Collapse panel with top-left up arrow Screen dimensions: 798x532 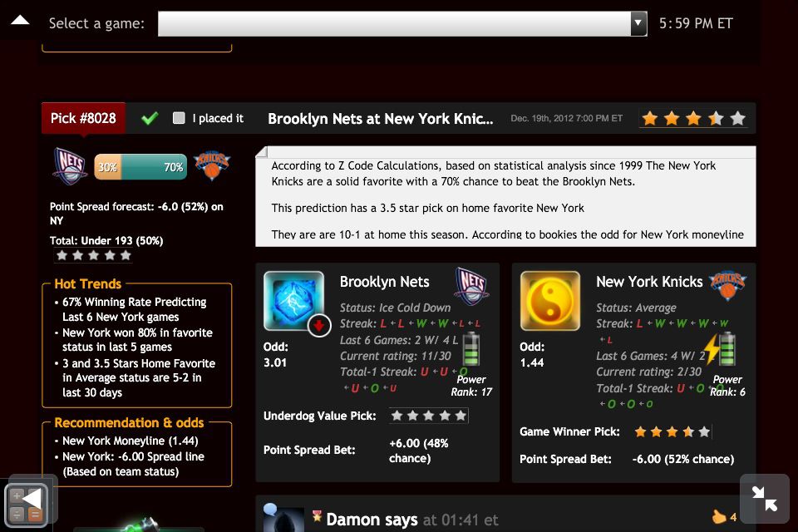pyautogui.click(x=20, y=20)
